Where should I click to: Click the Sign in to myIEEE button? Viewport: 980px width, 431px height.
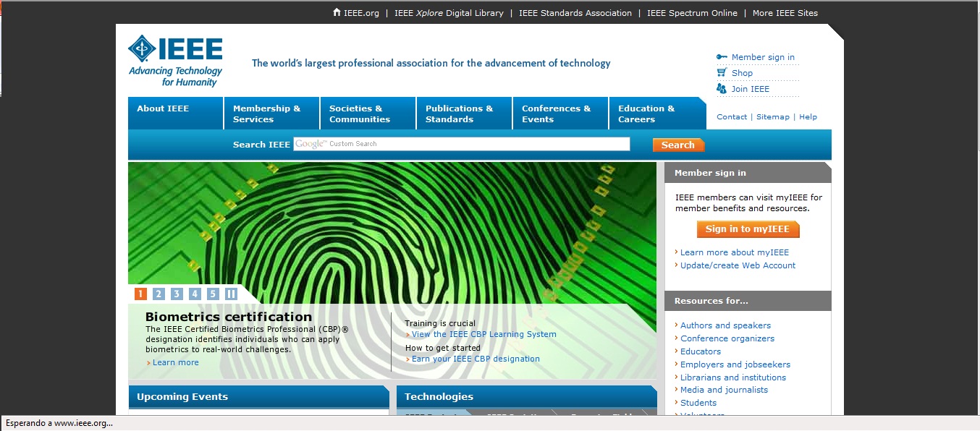(x=748, y=229)
